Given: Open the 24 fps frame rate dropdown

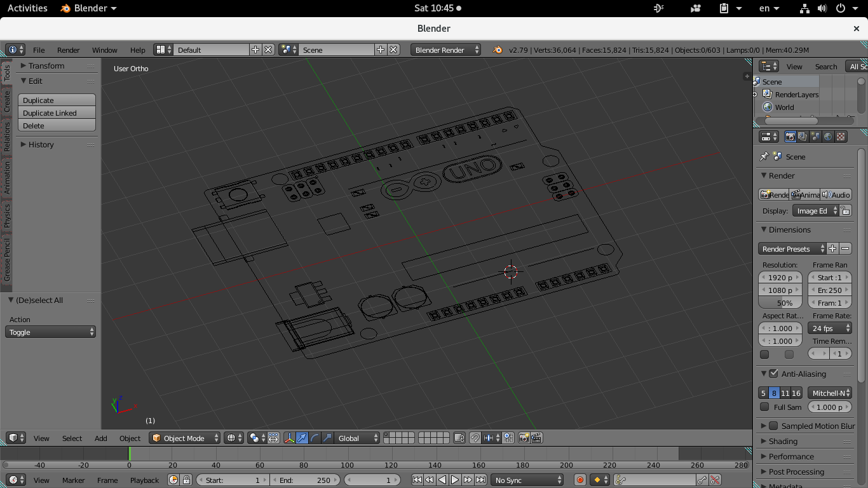Looking at the screenshot, I should point(830,328).
